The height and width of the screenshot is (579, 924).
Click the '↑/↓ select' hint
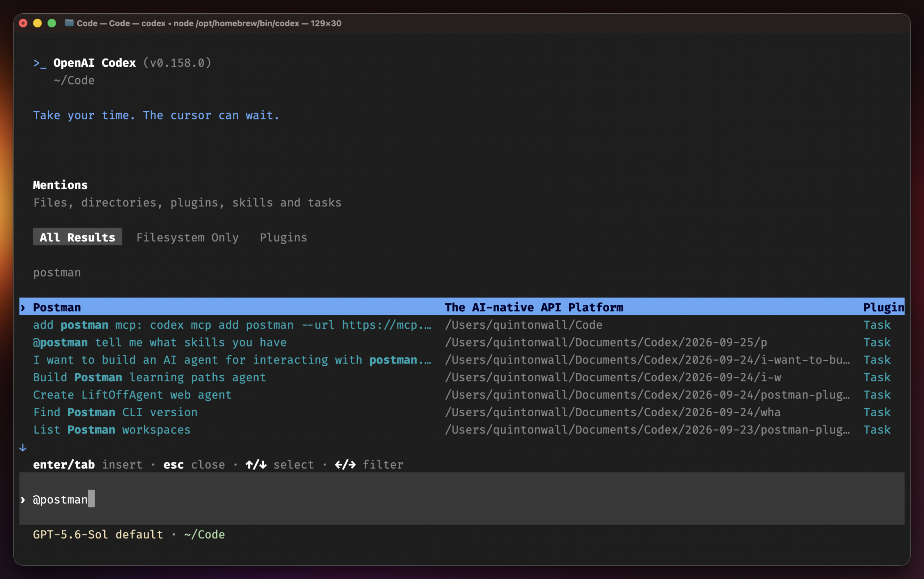tap(280, 465)
